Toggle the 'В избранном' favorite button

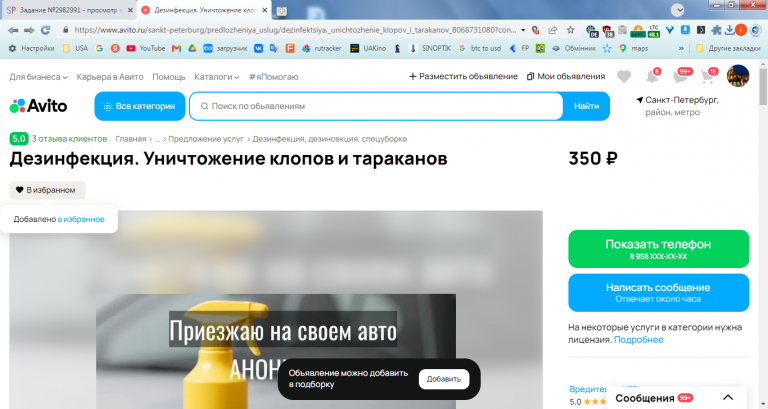coord(47,190)
